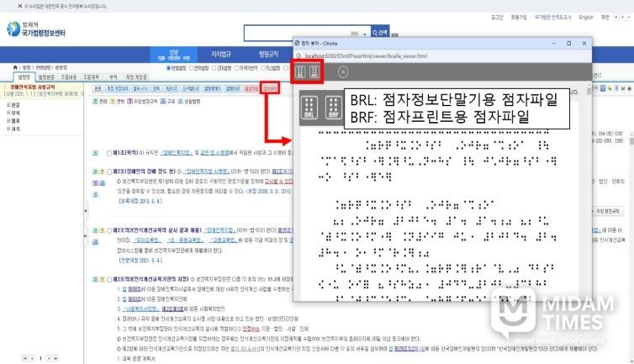Viewport: 634px width, 364px height.
Task: Switch to the 조문제목 tab
Action: pos(91,76)
